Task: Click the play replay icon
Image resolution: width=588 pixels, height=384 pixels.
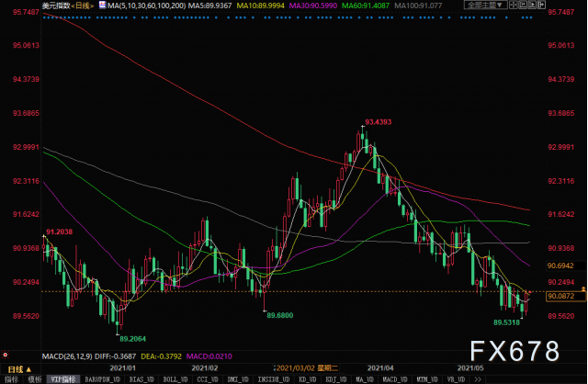Action: (532, 5)
